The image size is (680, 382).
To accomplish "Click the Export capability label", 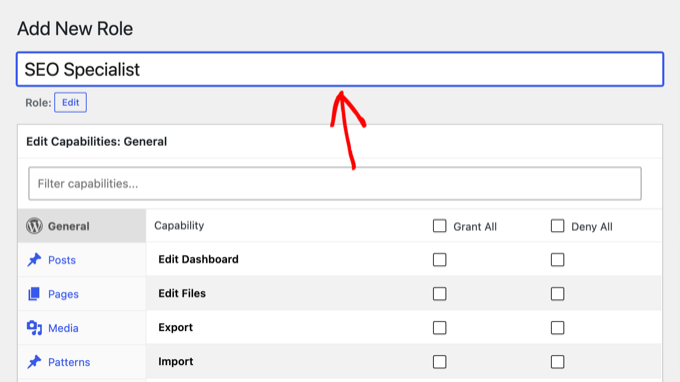I will (x=175, y=327).
